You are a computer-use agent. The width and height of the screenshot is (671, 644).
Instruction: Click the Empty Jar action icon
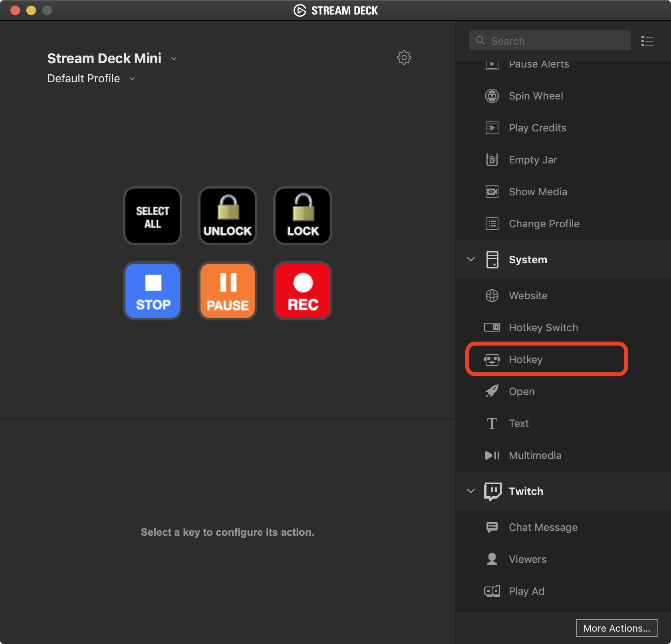click(492, 160)
